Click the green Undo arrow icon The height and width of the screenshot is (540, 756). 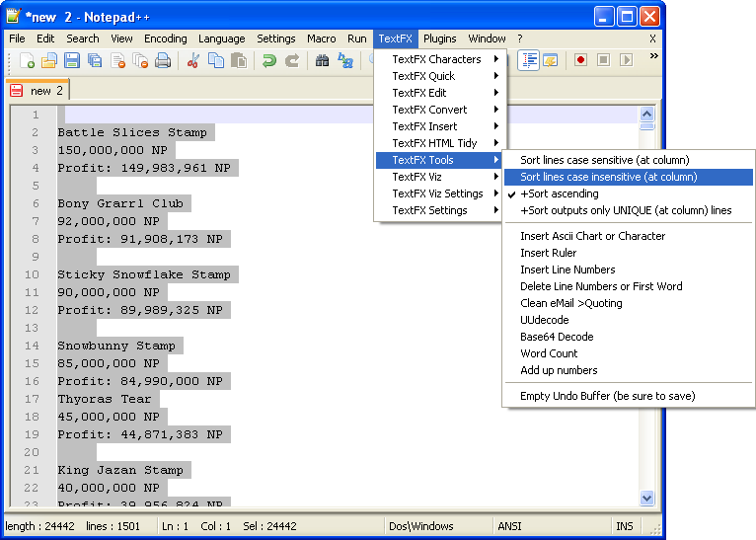pos(269,61)
